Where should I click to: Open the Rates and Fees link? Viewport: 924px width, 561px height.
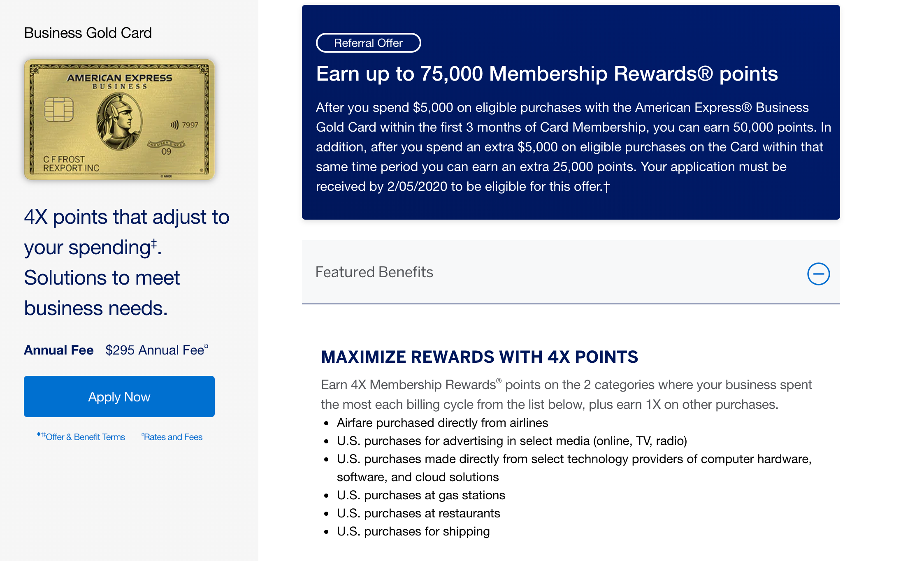tap(173, 437)
